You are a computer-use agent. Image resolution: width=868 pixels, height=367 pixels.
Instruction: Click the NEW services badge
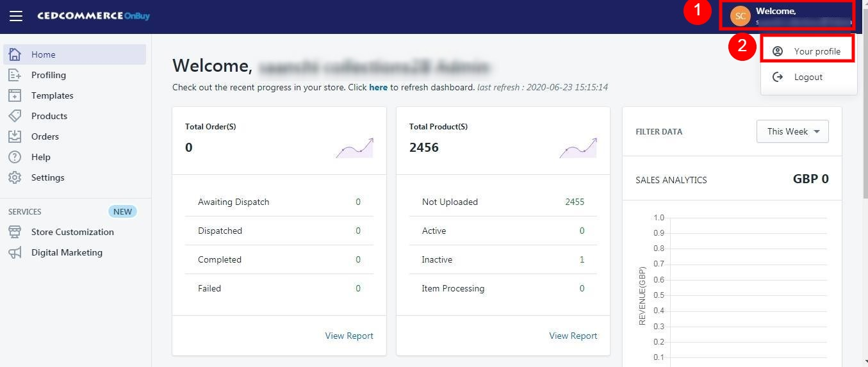tap(122, 211)
